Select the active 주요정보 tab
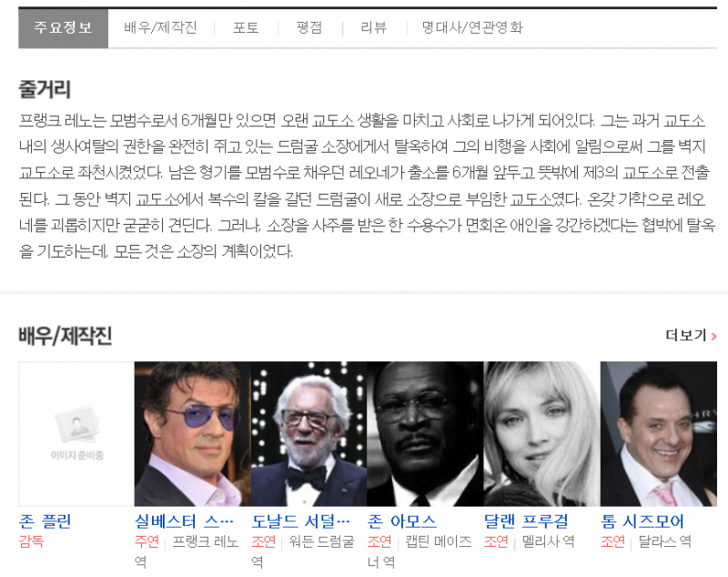The image size is (728, 577). pyautogui.click(x=63, y=28)
